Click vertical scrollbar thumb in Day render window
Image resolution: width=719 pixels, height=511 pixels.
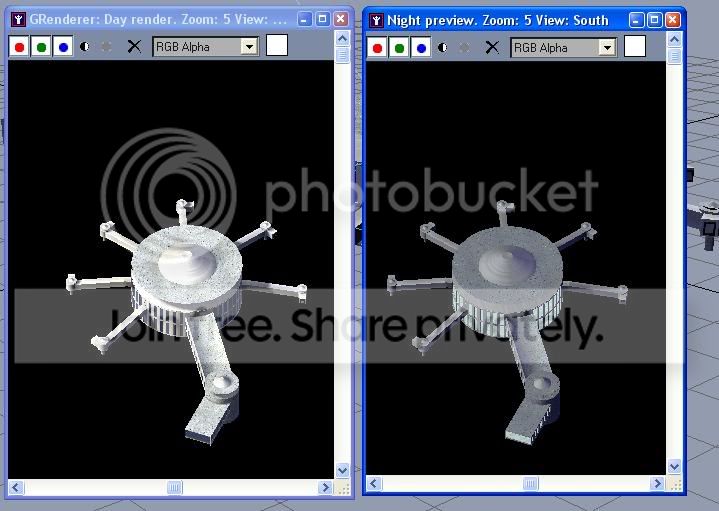(343, 55)
